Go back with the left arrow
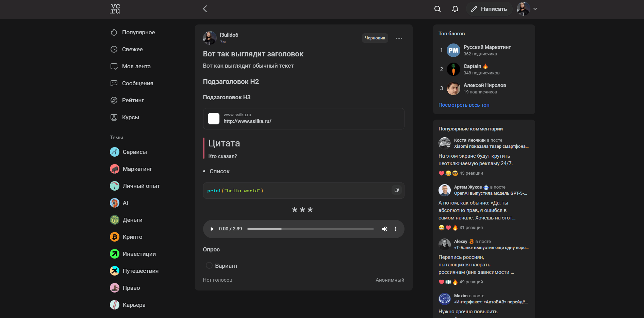 coord(205,9)
